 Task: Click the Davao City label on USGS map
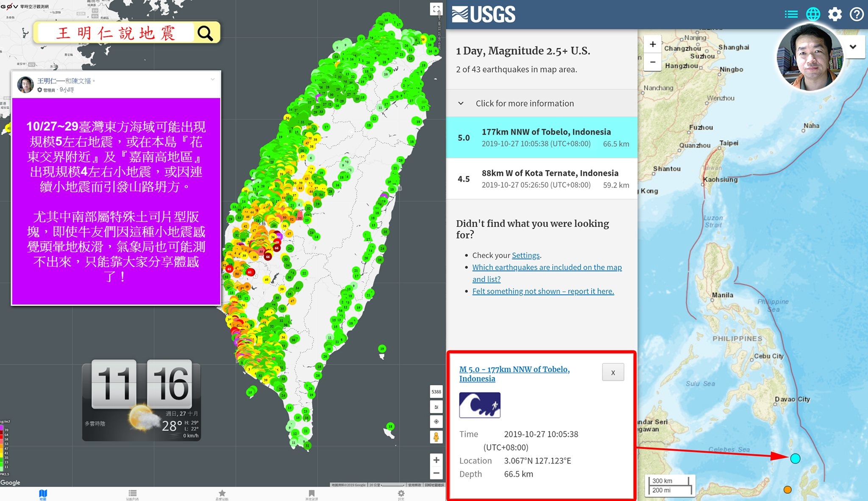[x=792, y=399]
